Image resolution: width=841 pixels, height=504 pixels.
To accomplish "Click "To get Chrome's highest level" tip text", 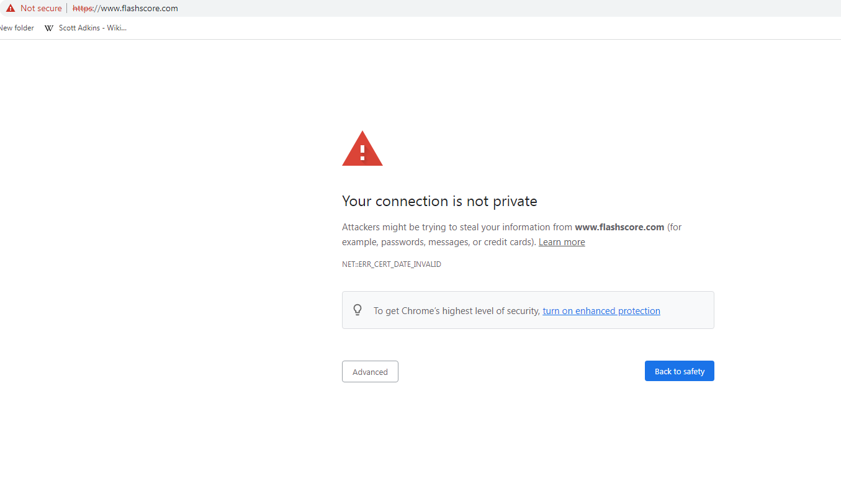I will pyautogui.click(x=456, y=311).
